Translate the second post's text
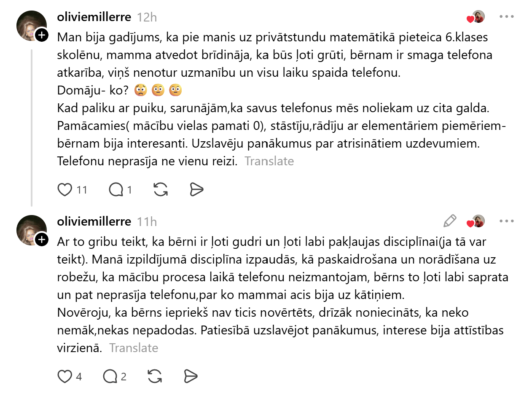532x393 pixels. click(x=134, y=348)
